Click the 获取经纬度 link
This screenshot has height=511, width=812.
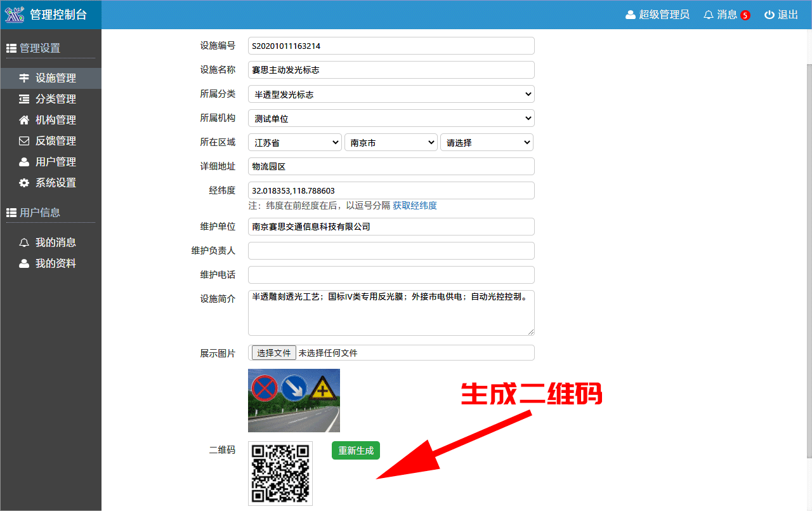click(x=414, y=206)
